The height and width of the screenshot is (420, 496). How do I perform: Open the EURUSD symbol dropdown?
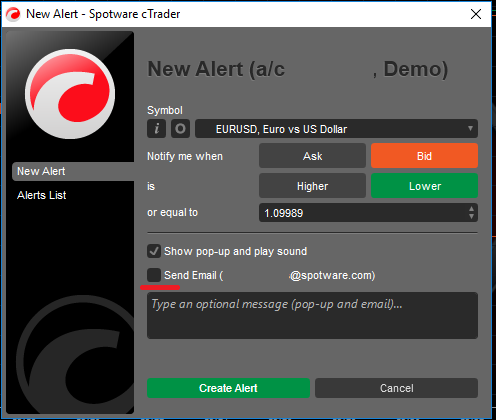coord(336,129)
